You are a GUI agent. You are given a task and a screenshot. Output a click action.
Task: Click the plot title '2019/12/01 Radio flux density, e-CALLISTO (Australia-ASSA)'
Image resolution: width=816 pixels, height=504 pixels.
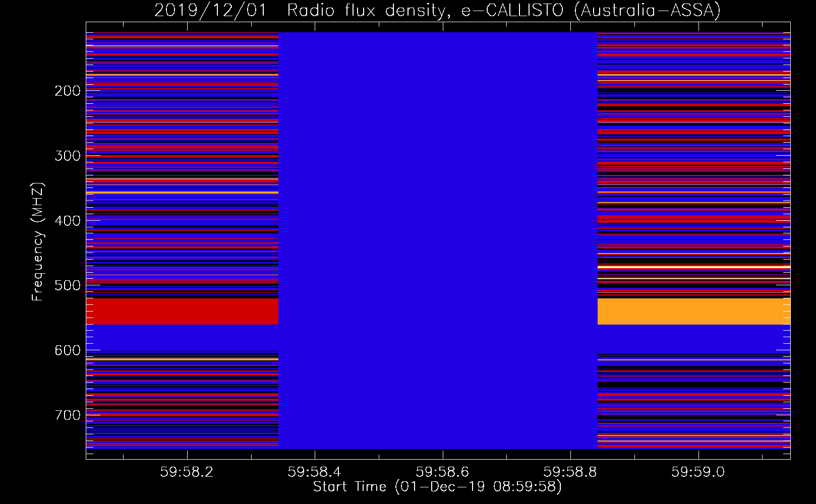(437, 10)
